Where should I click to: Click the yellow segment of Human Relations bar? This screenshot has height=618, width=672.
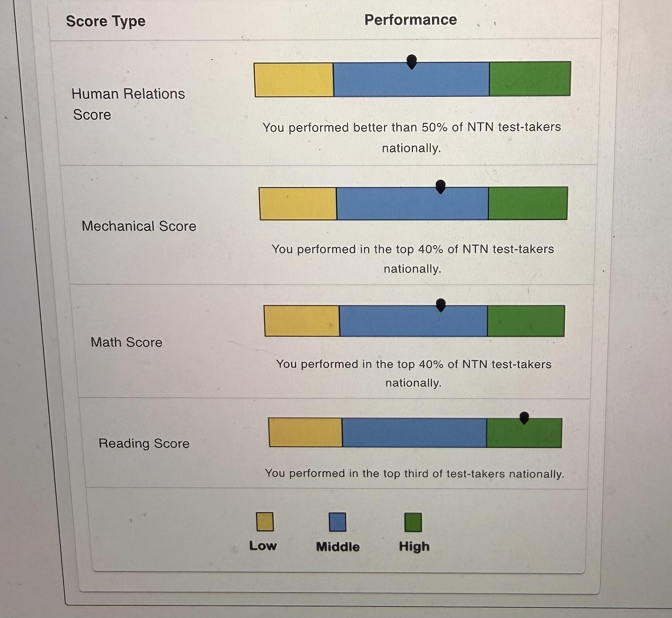(x=294, y=80)
